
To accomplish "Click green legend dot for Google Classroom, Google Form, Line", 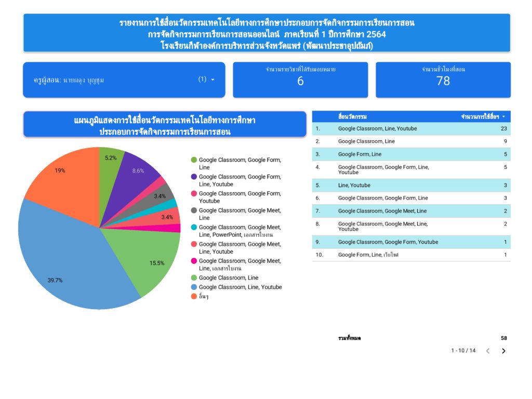I will coord(194,160).
